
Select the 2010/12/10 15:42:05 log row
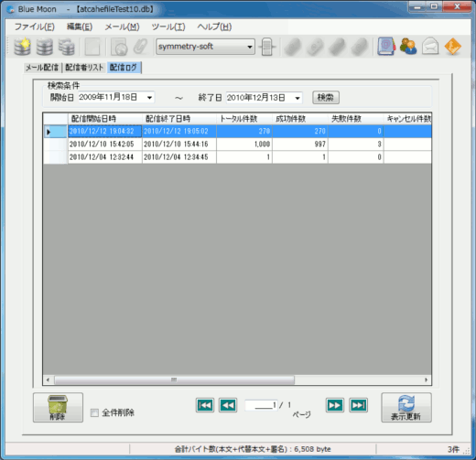pyautogui.click(x=237, y=144)
